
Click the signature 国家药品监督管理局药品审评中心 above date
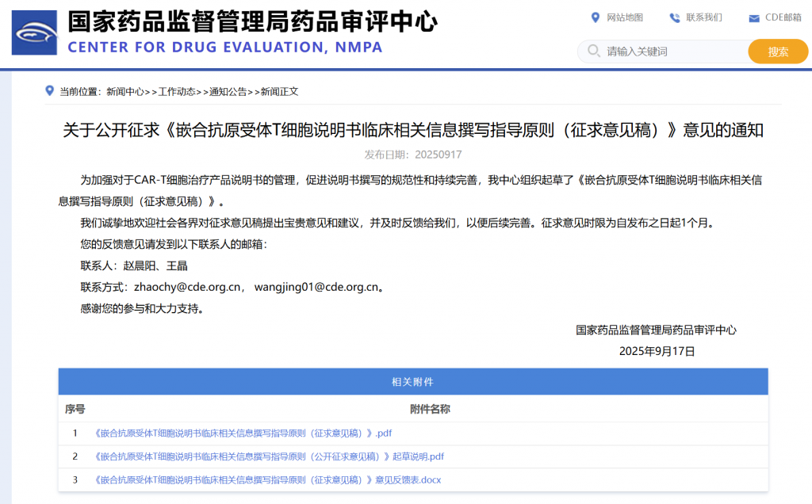(x=656, y=330)
